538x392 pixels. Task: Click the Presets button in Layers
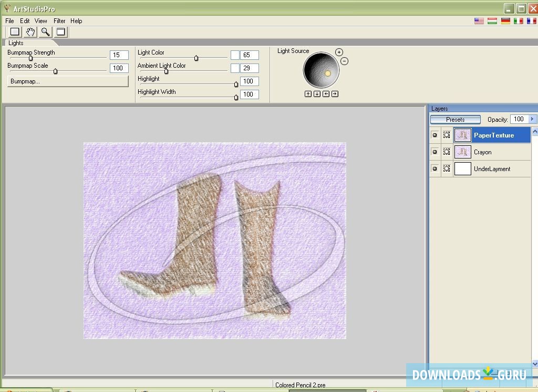[x=455, y=120]
